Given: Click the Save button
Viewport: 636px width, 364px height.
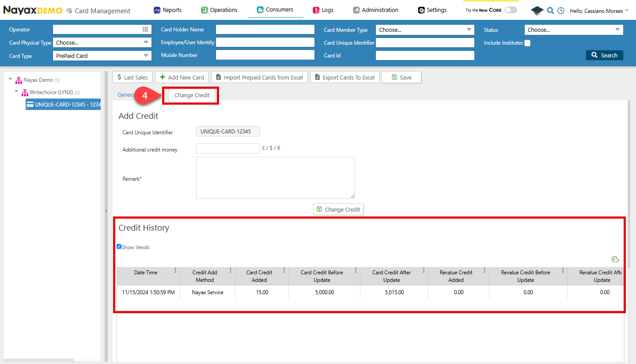Looking at the screenshot, I should click(401, 77).
